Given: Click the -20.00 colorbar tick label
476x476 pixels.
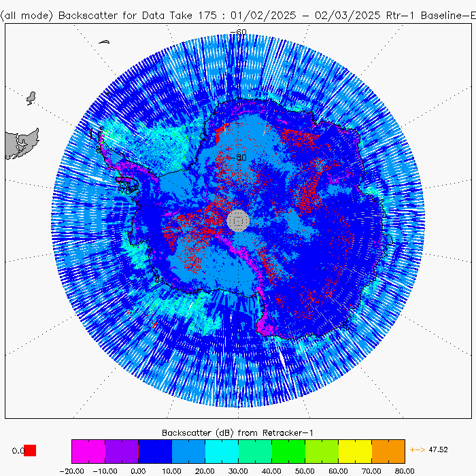Looking at the screenshot, I should click(72, 471).
